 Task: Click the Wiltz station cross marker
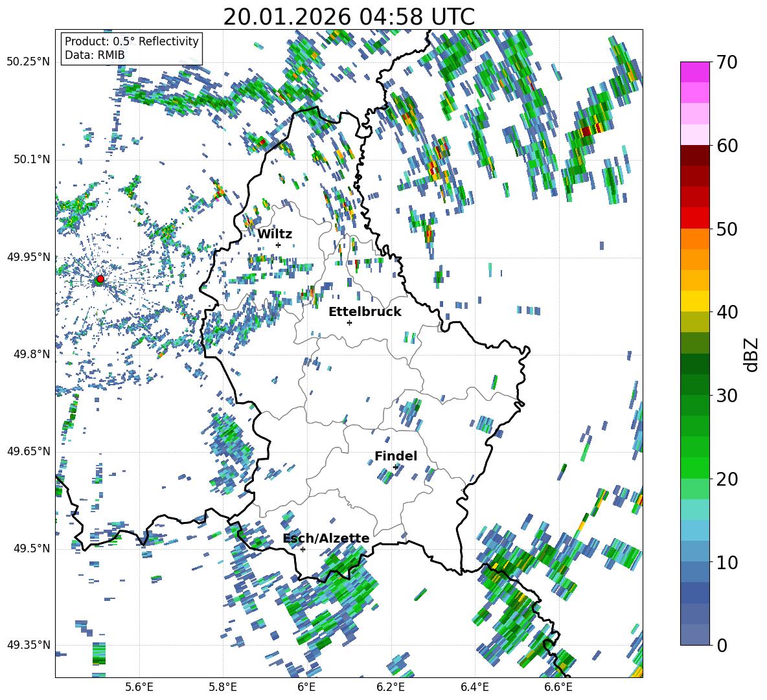click(x=279, y=245)
